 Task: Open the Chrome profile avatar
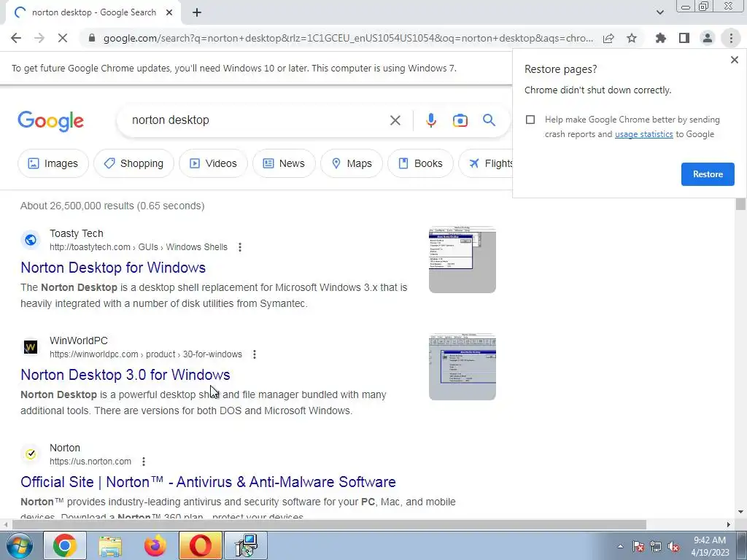(x=708, y=38)
